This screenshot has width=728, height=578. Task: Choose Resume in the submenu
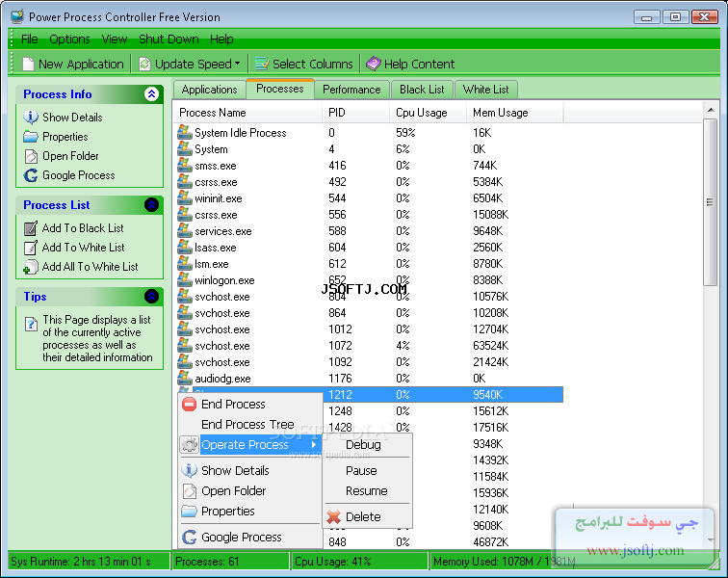tap(366, 490)
